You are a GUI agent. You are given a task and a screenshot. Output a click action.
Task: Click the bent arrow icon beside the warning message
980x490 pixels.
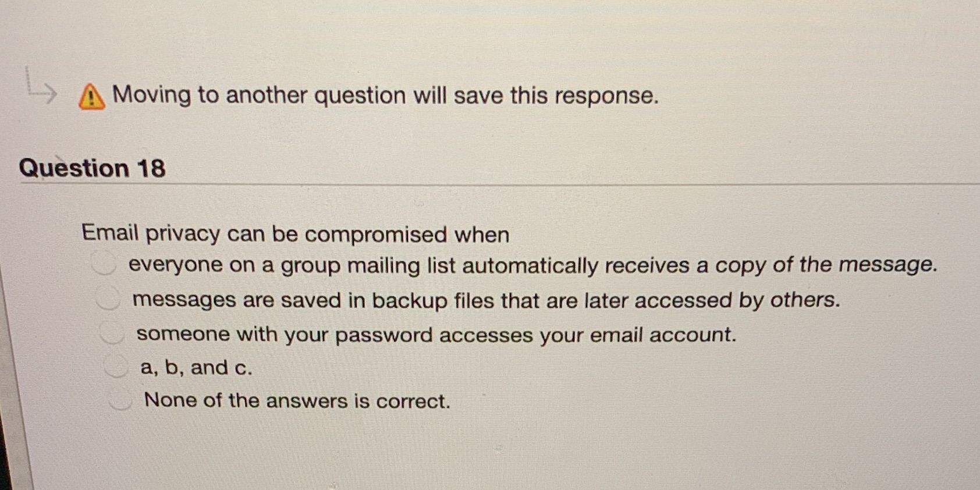coord(41,90)
